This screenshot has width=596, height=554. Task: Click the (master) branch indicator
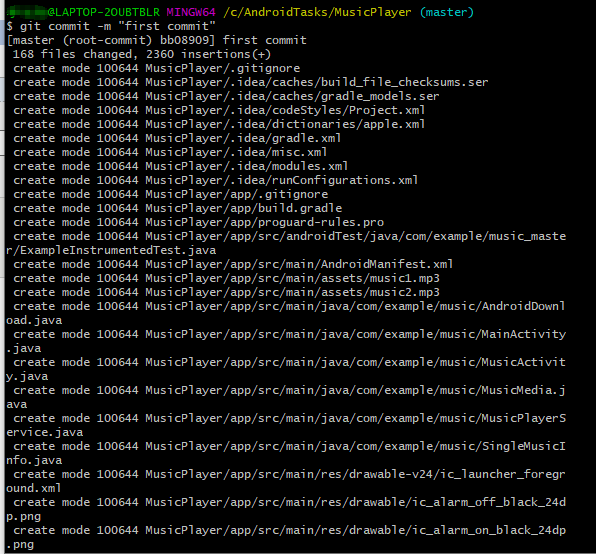(447, 12)
